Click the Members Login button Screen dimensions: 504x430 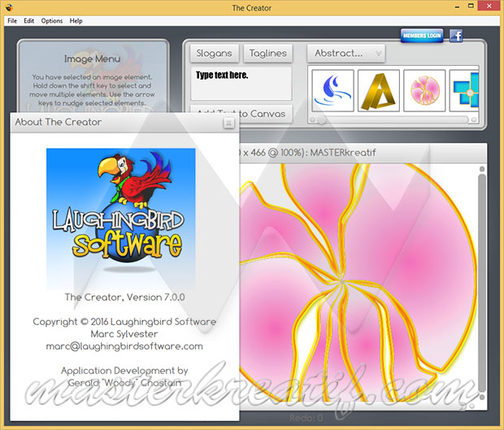pos(422,35)
